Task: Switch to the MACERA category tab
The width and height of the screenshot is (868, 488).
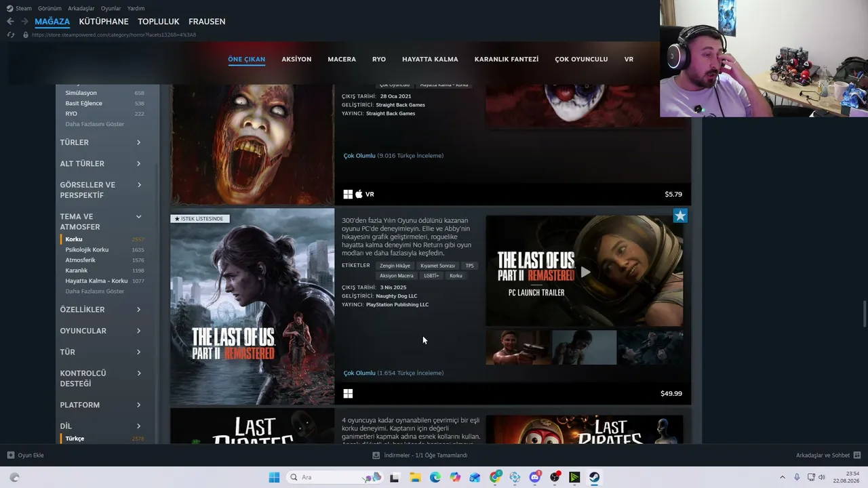Action: [342, 59]
